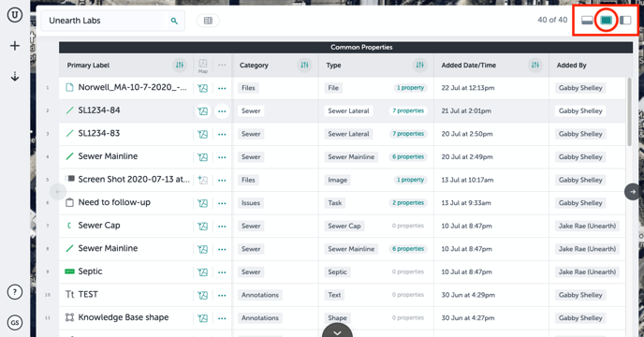This screenshot has width=644, height=337.
Task: Click the Sewer Cap type tag
Action: [x=344, y=226]
